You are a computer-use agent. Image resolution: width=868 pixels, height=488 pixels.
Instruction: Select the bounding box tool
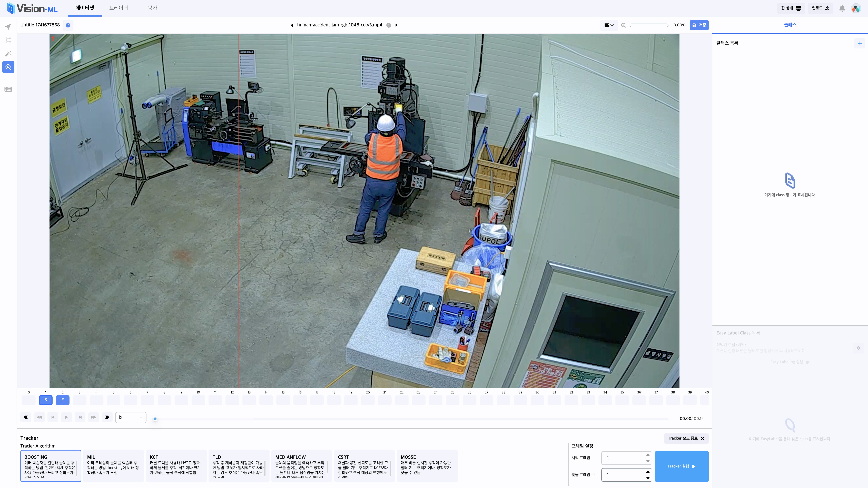pyautogui.click(x=8, y=40)
